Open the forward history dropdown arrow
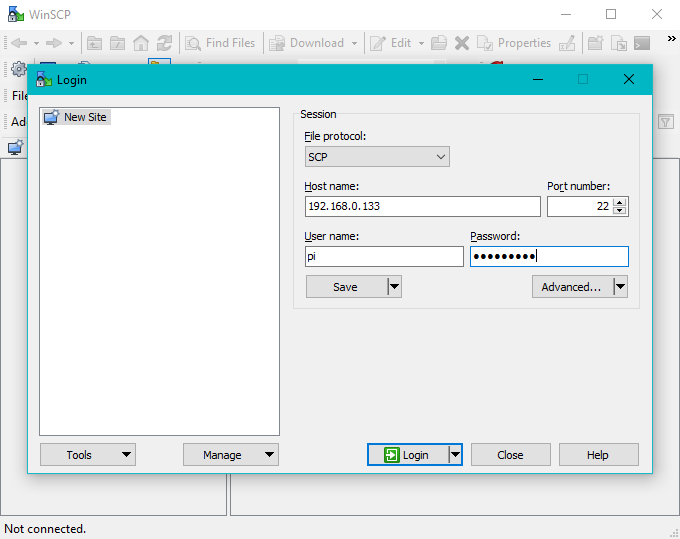 coord(72,43)
